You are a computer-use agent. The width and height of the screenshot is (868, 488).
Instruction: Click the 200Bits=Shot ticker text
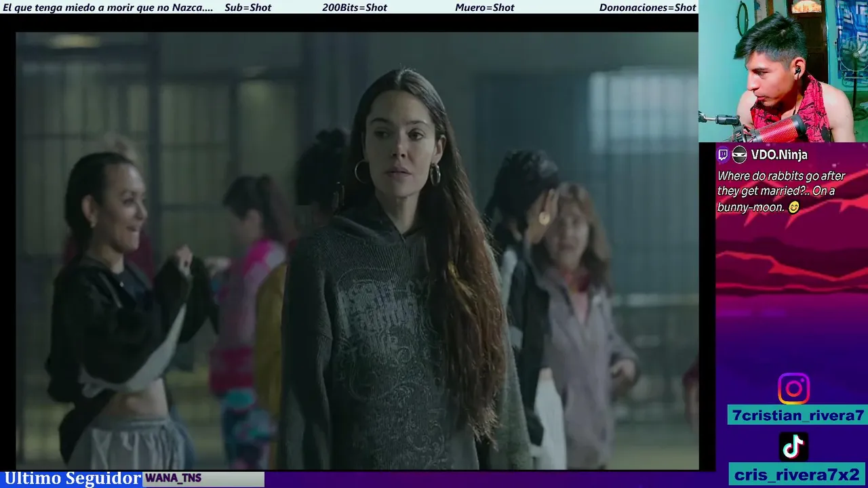355,7
